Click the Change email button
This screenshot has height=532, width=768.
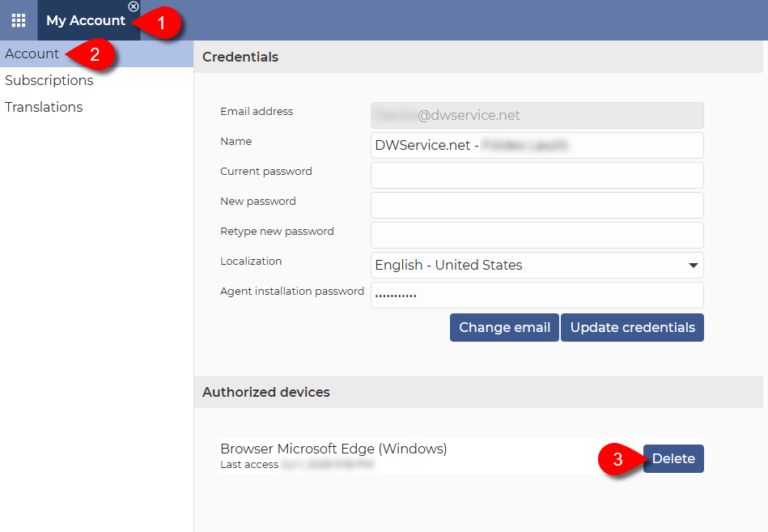pos(504,327)
